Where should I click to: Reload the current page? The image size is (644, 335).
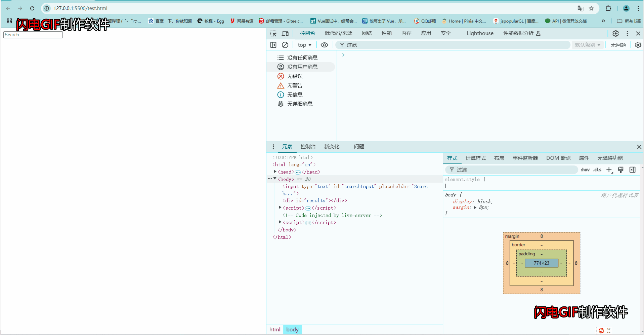32,8
